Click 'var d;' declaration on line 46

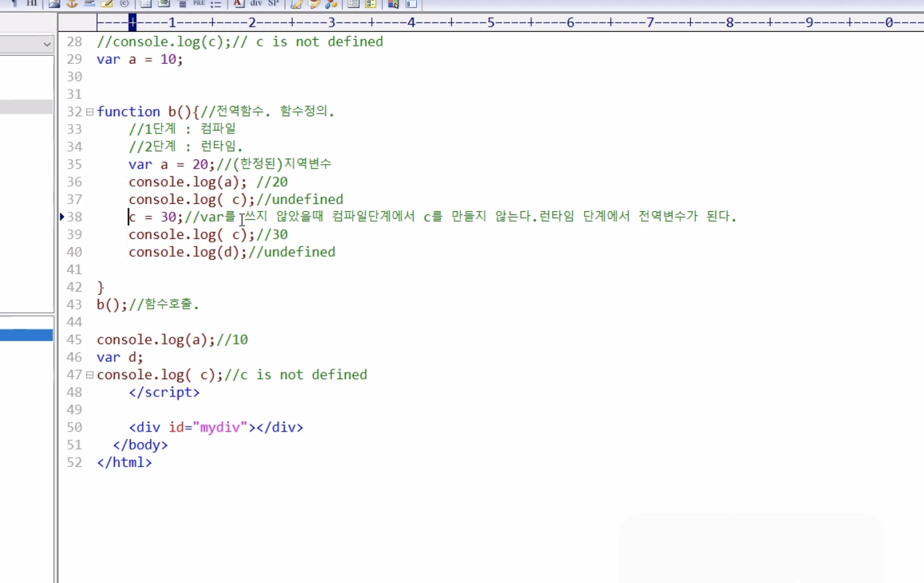click(119, 357)
